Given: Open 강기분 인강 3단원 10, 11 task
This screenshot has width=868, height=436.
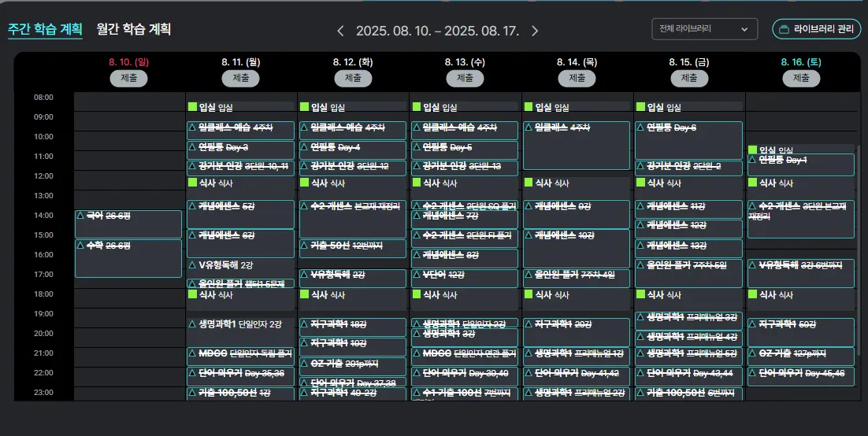Looking at the screenshot, I should pyautogui.click(x=241, y=168).
